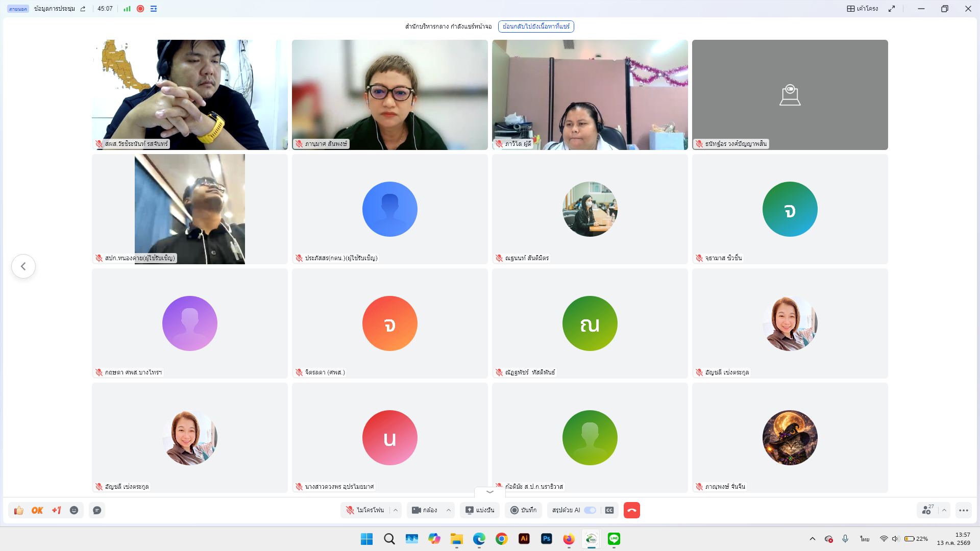Click the return to shared content link
Viewport: 980px width, 551px height.
(536, 27)
